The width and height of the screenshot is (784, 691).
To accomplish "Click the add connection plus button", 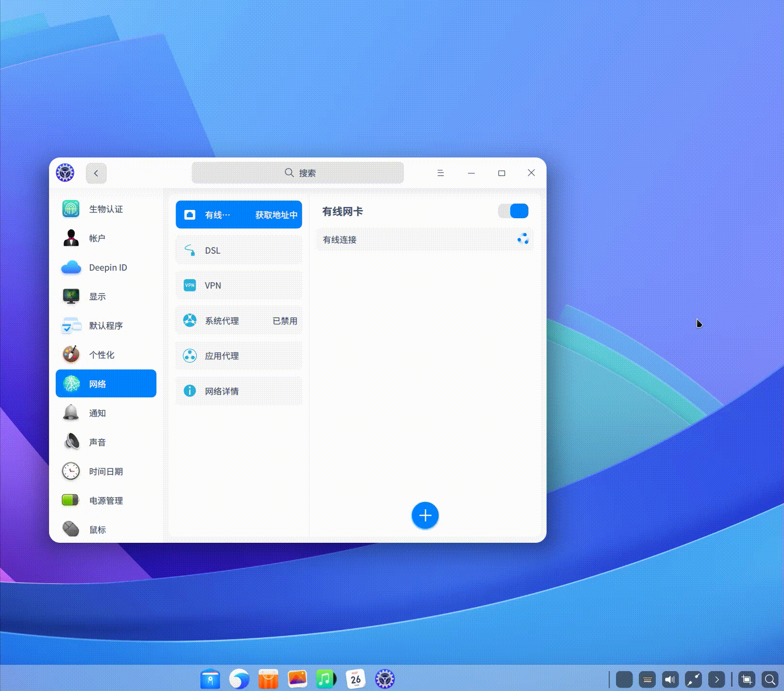I will pyautogui.click(x=425, y=516).
